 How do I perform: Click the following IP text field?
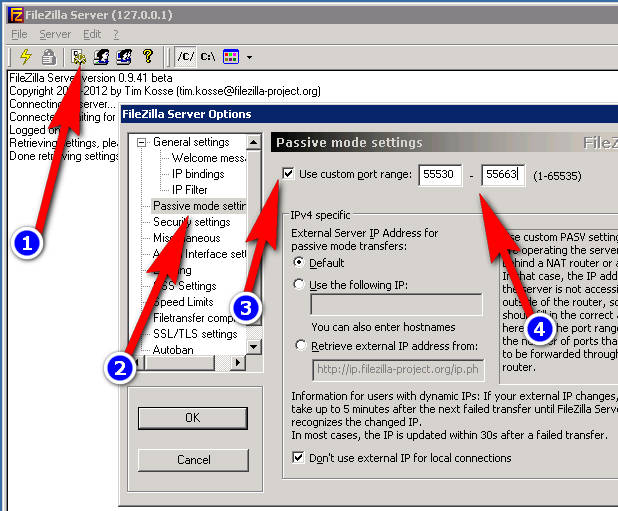click(396, 304)
